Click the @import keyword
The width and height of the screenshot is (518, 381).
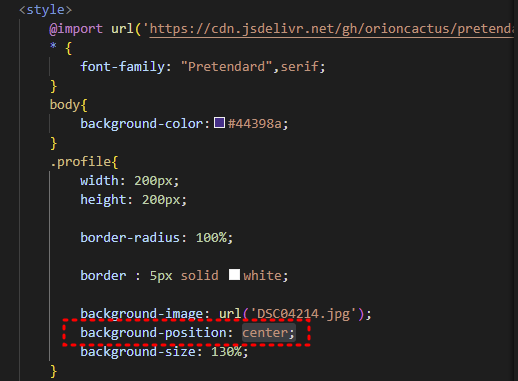coord(76,29)
